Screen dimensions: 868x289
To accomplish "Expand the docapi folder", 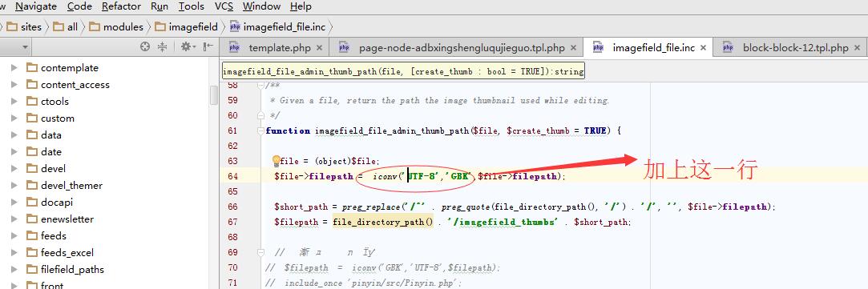I will [x=14, y=203].
